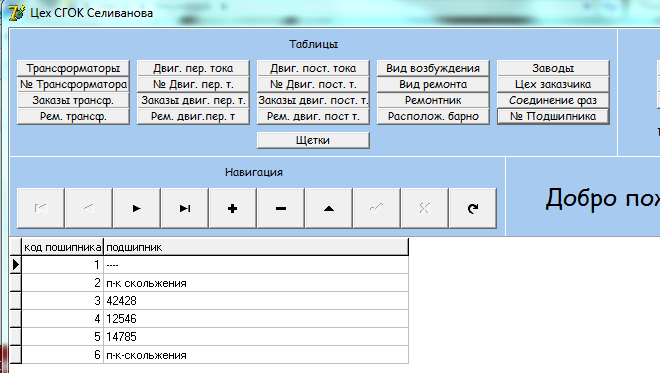This screenshot has width=660, height=373.
Task: Cancel edit with X navigator button
Action: [425, 208]
